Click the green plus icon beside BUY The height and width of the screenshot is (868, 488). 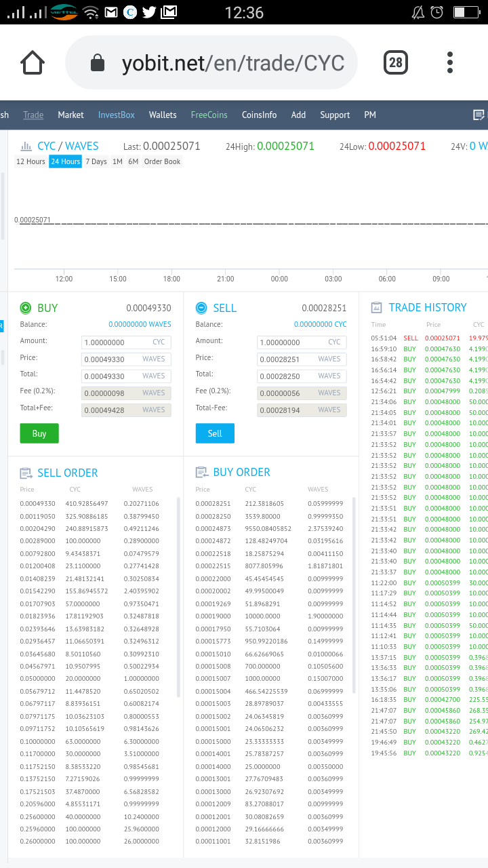[26, 308]
